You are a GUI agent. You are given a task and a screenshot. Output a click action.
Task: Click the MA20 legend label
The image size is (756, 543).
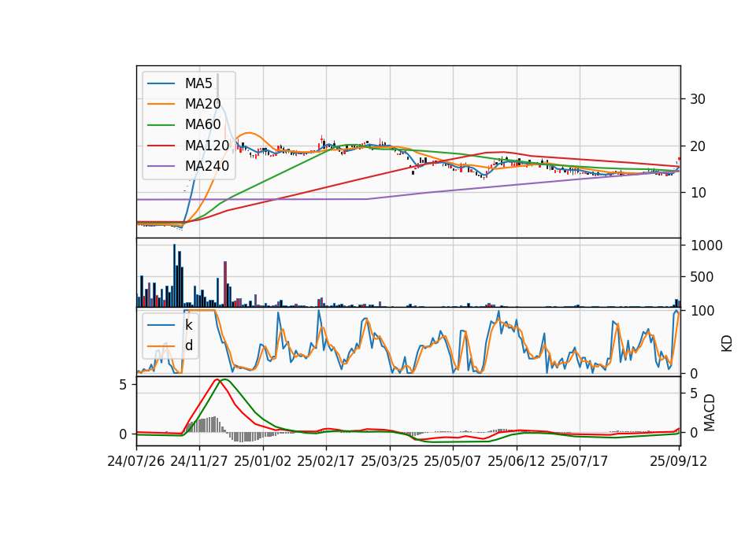(x=202, y=104)
